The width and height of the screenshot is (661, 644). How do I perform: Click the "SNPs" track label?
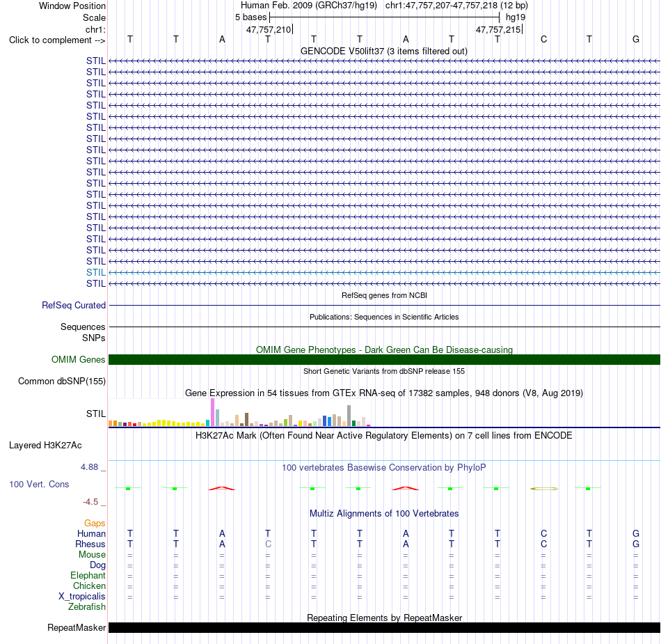[x=94, y=338]
